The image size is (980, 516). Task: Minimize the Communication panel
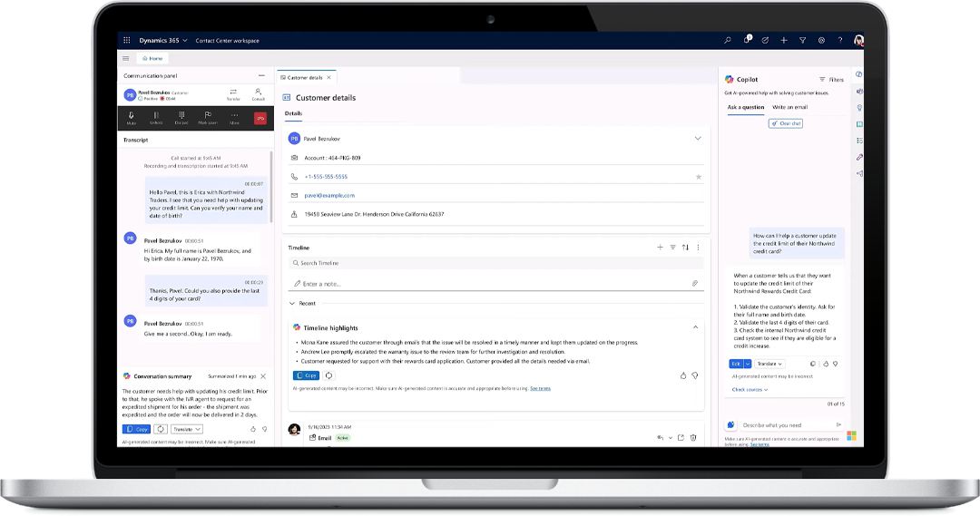[x=261, y=75]
